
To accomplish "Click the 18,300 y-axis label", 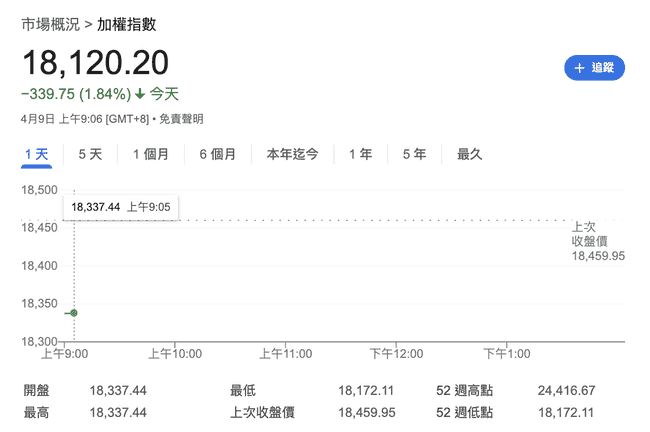I will [x=39, y=342].
